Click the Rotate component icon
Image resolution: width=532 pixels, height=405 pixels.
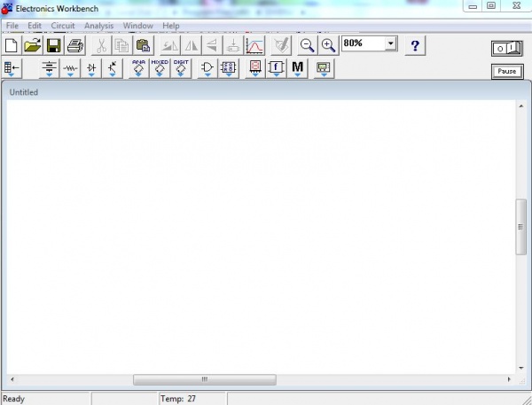[170, 45]
